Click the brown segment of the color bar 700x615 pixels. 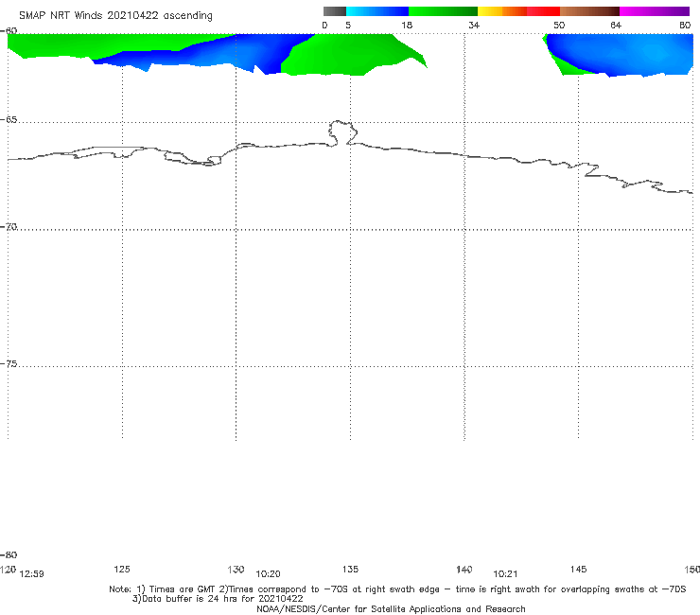(589, 11)
